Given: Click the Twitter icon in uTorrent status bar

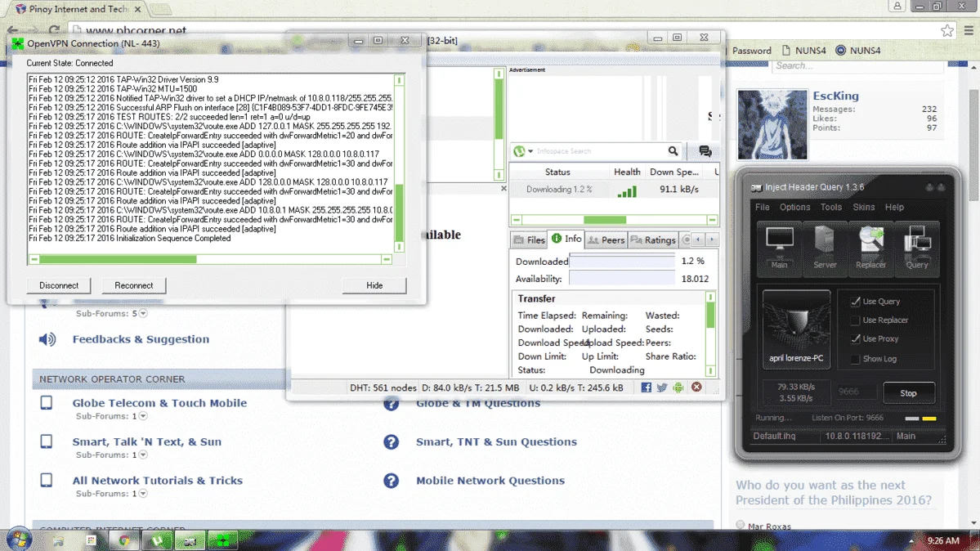Looking at the screenshot, I should coord(663,387).
